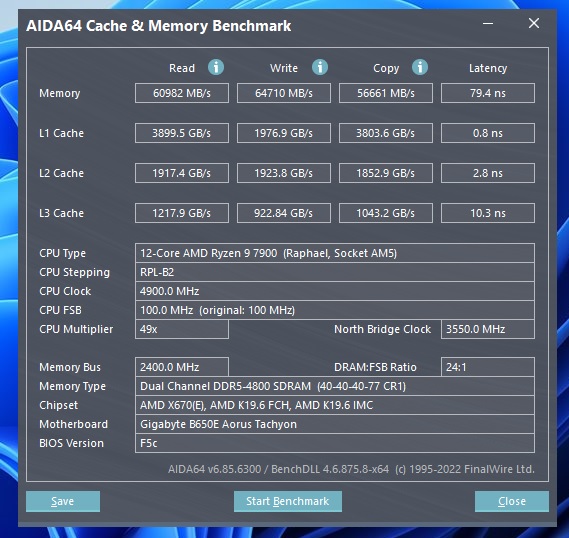Click the window title AIDA64 Cache & Memory Benchmark
The height and width of the screenshot is (538, 569).
(x=159, y=26)
